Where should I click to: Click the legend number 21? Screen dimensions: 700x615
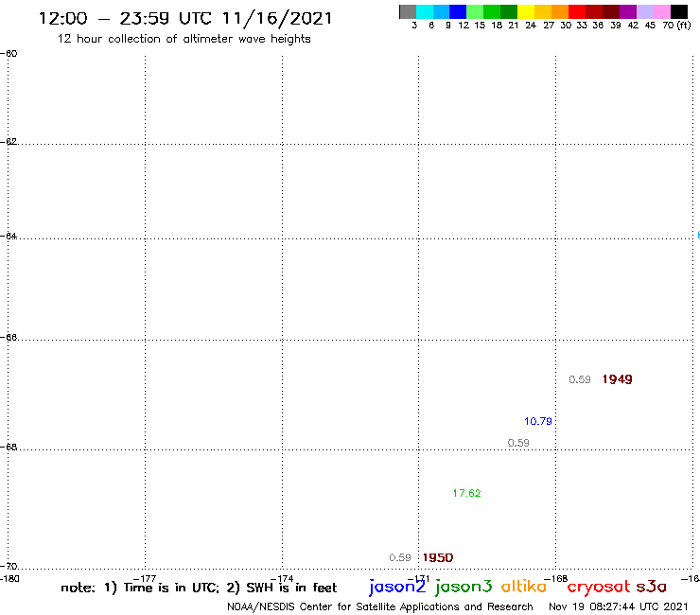coord(514,26)
